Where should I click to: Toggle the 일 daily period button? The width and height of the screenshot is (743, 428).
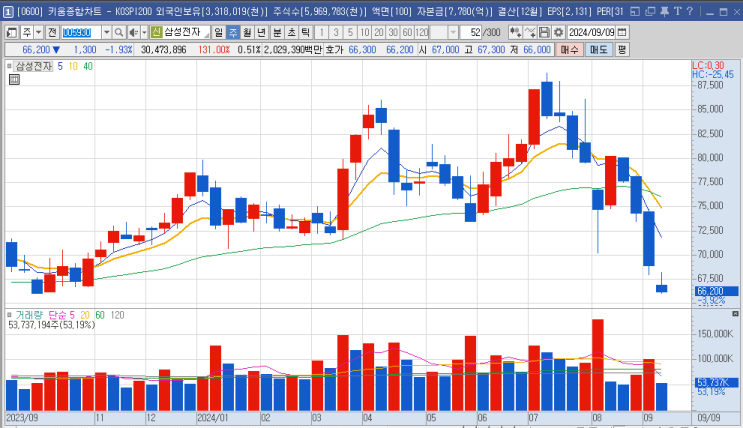tap(218, 32)
